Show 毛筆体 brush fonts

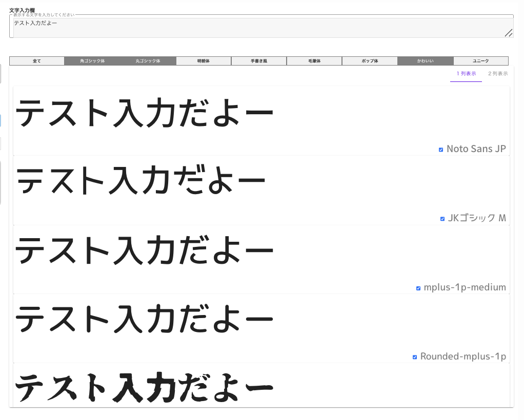click(314, 61)
